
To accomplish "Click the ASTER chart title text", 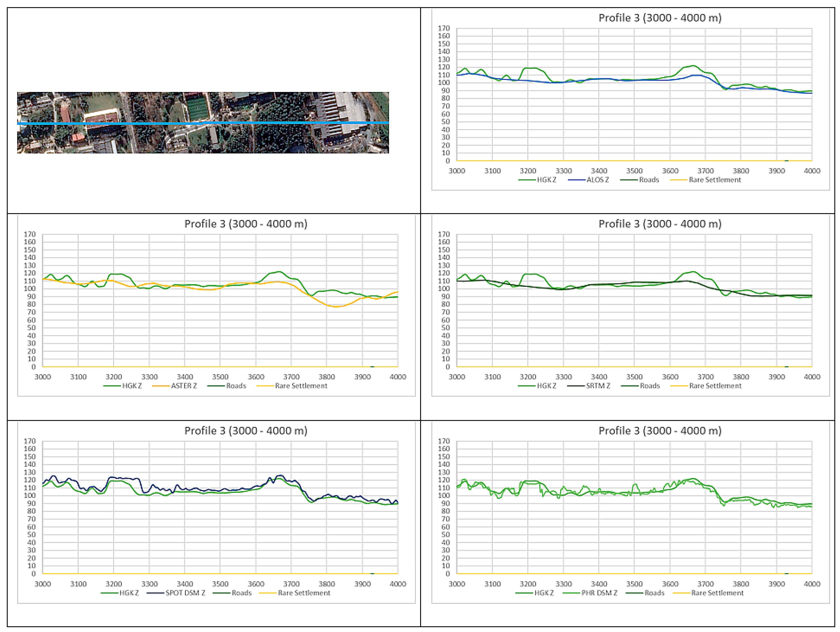I will [x=246, y=224].
